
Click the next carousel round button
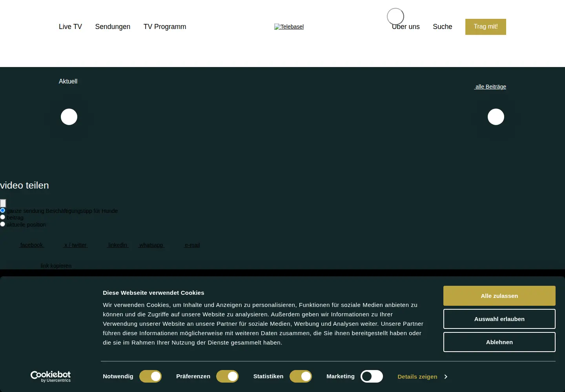tap(496, 117)
